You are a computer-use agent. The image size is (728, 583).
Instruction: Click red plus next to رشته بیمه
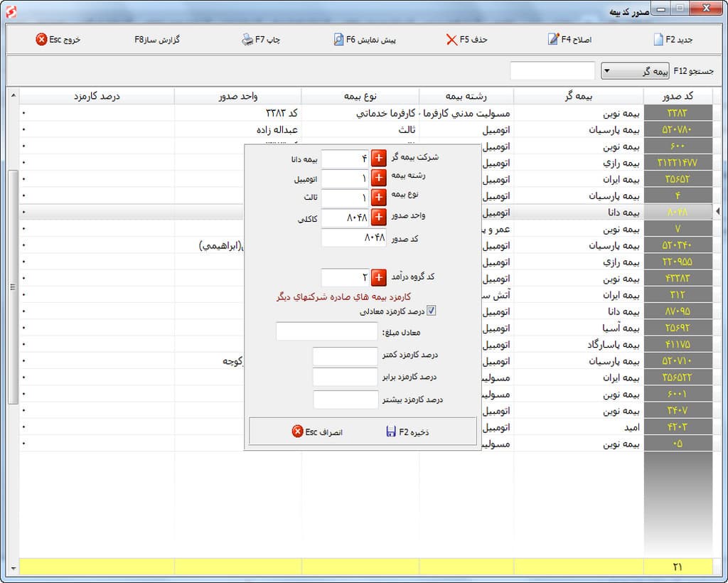tap(378, 178)
